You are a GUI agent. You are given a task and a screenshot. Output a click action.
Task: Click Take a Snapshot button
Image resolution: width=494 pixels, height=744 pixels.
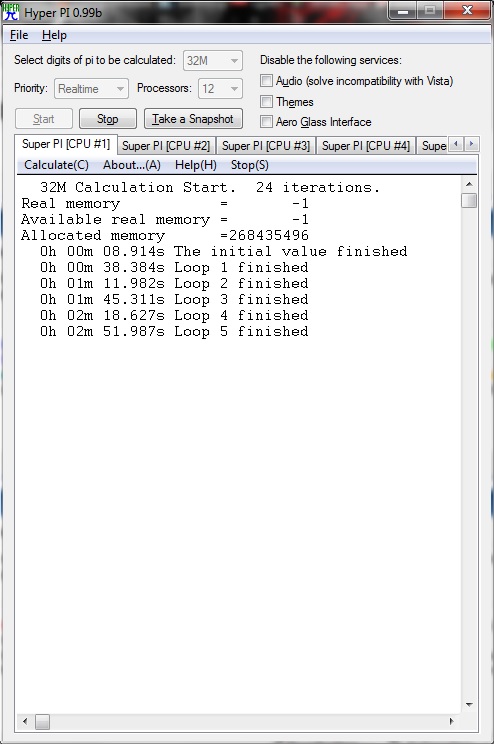(193, 119)
